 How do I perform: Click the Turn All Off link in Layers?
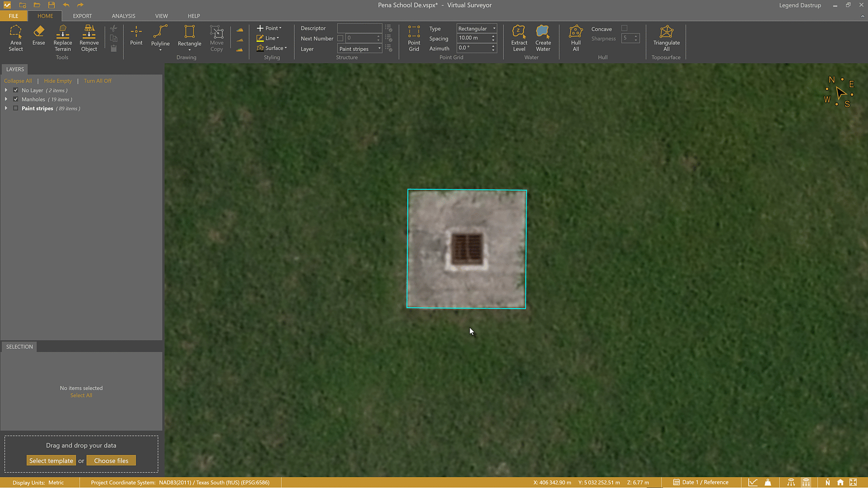point(97,80)
